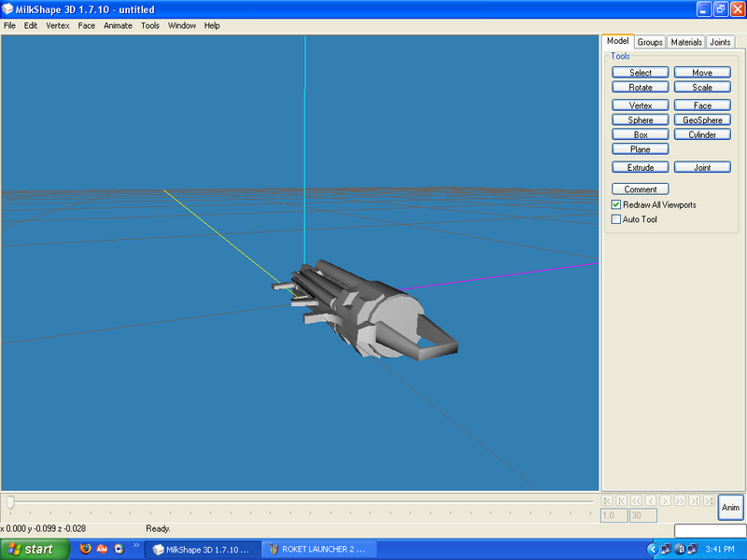Click the coordinates readout in status bar
The height and width of the screenshot is (560, 747).
[x=43, y=528]
